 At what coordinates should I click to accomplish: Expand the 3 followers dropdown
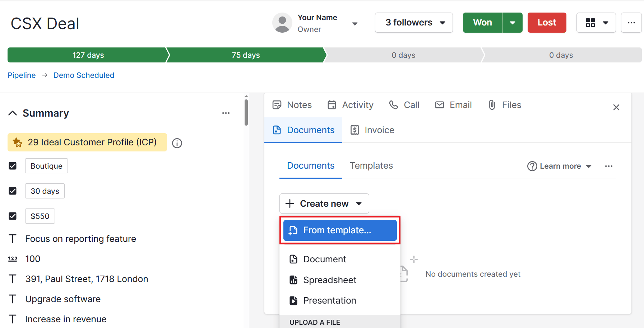coord(414,23)
